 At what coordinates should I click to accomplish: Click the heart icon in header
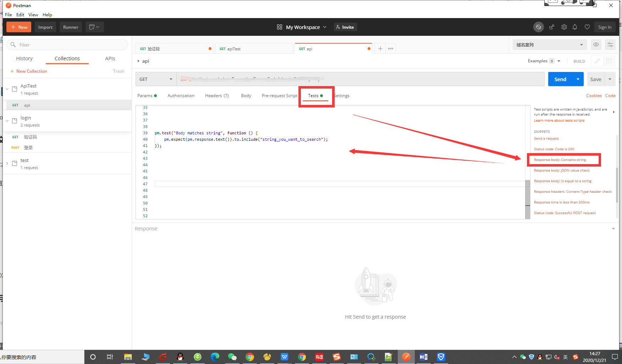pyautogui.click(x=587, y=27)
